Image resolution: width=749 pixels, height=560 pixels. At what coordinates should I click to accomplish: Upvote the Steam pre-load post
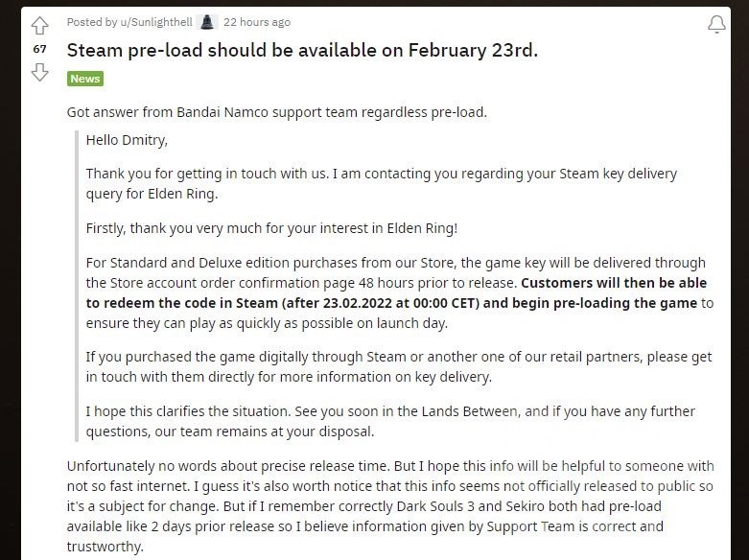click(x=39, y=26)
